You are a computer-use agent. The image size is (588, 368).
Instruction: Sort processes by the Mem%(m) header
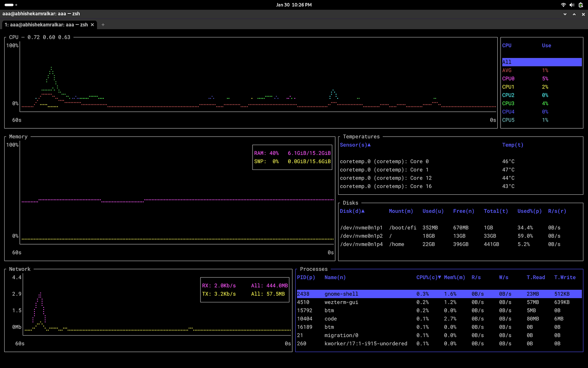tap(454, 277)
